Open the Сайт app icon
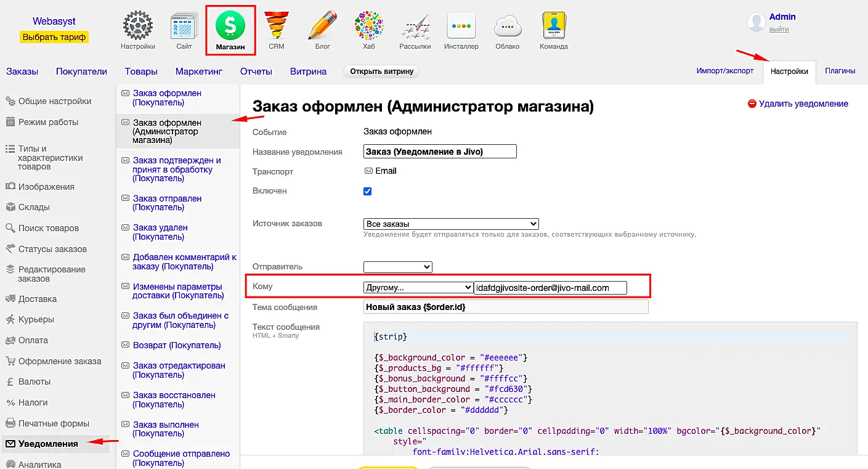The width and height of the screenshot is (868, 469). [x=184, y=27]
